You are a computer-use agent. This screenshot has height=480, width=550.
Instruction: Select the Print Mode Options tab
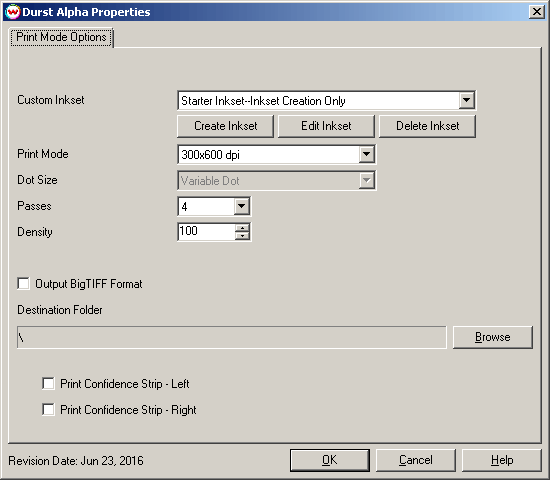click(x=61, y=37)
